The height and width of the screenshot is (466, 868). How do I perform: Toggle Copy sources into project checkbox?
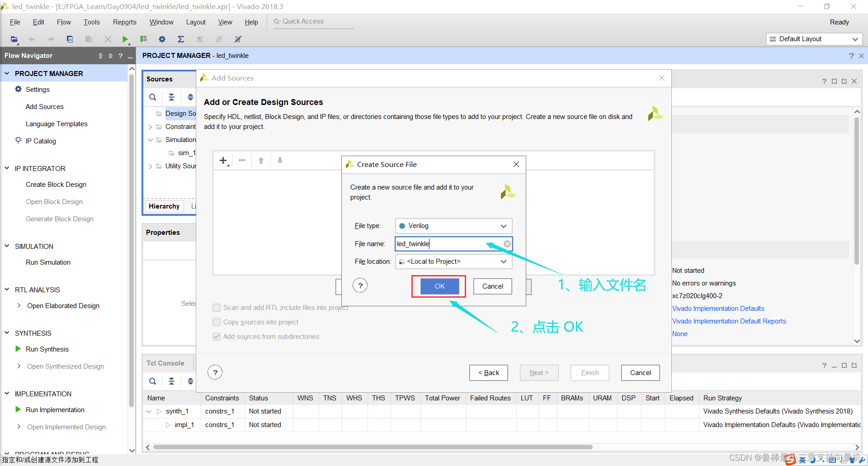(217, 322)
